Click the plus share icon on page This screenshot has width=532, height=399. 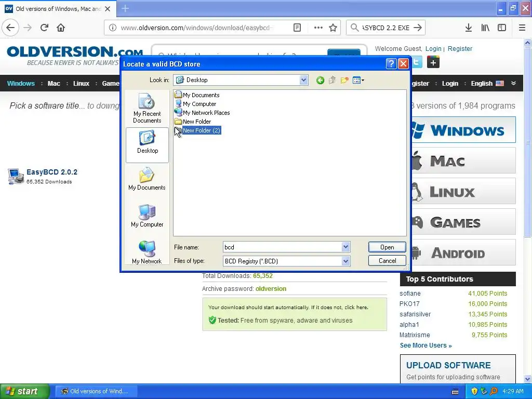pyautogui.click(x=433, y=62)
